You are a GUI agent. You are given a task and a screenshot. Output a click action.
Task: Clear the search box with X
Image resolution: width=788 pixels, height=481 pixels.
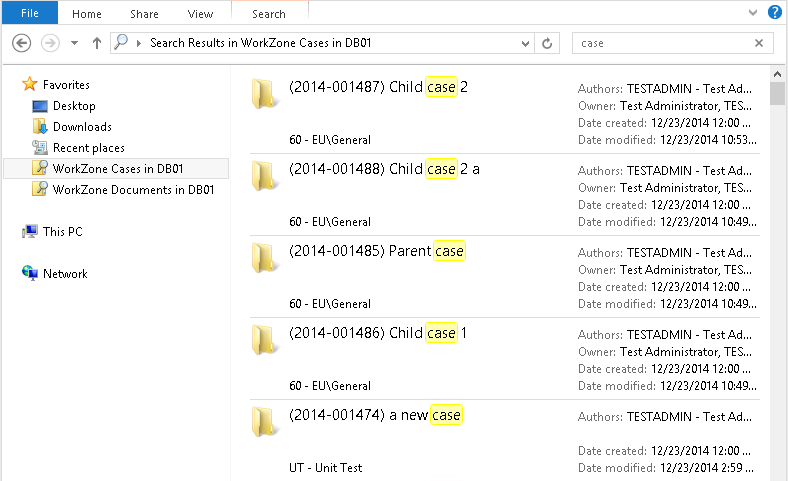pos(759,43)
